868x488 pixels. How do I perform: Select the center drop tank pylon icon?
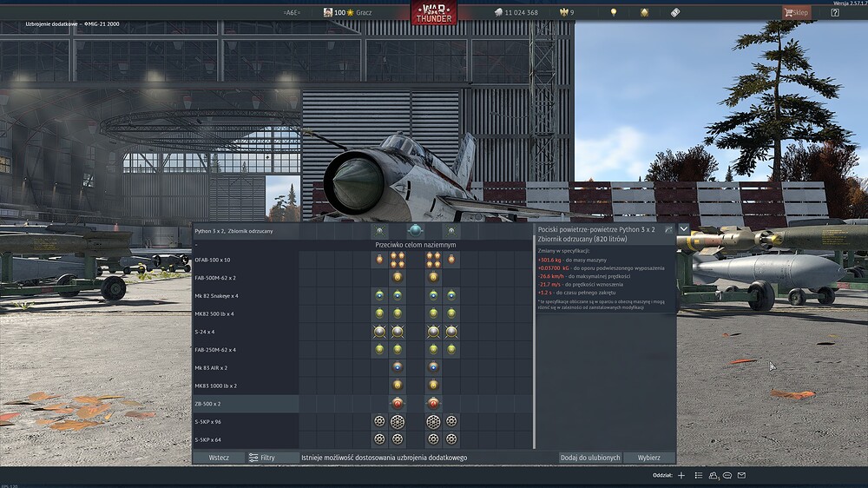[x=415, y=230]
